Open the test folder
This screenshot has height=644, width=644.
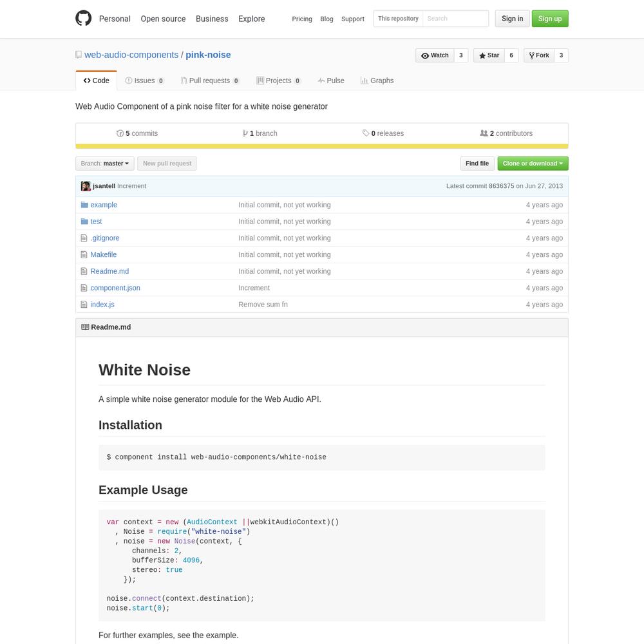pos(96,222)
